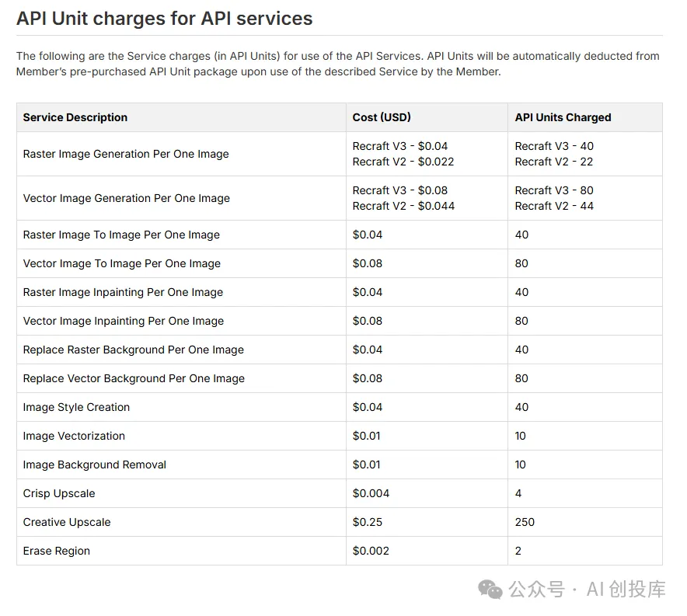Select "Raster Image To Image Per One Image"
The height and width of the screenshot is (616, 687).
[x=121, y=235]
